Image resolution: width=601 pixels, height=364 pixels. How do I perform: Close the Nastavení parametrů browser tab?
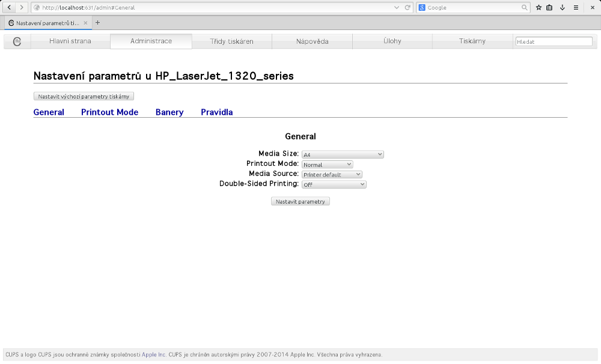click(x=85, y=23)
